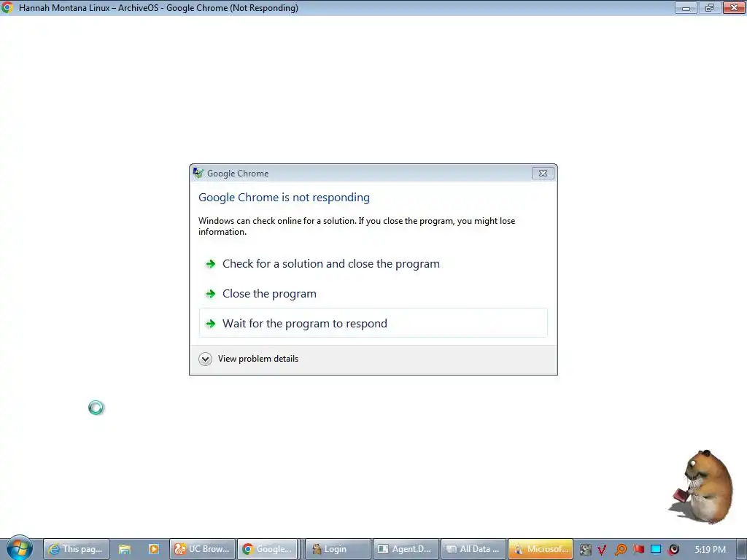
Task: Choose Check for a solution and close the program
Action: click(373, 264)
